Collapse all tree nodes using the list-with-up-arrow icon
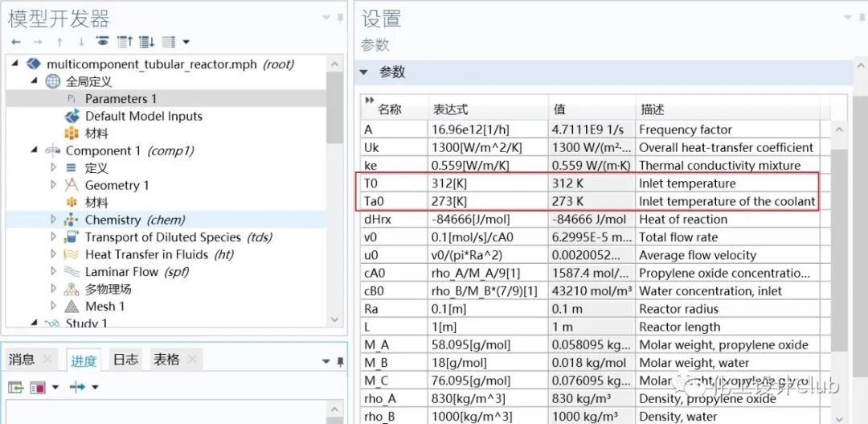868x424 pixels. click(125, 42)
